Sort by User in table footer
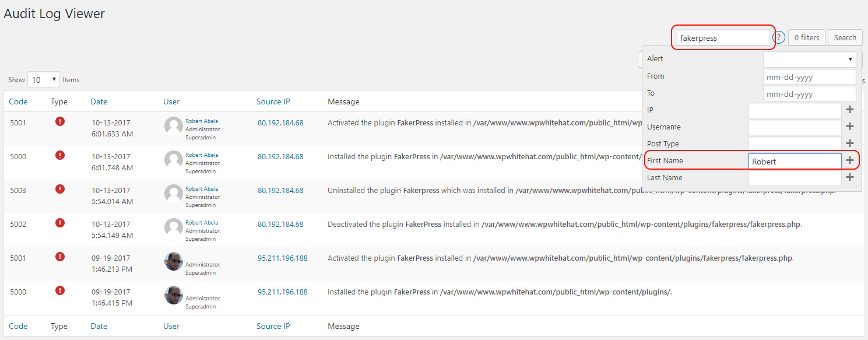Screen dimensions: 868x340 [x=171, y=326]
